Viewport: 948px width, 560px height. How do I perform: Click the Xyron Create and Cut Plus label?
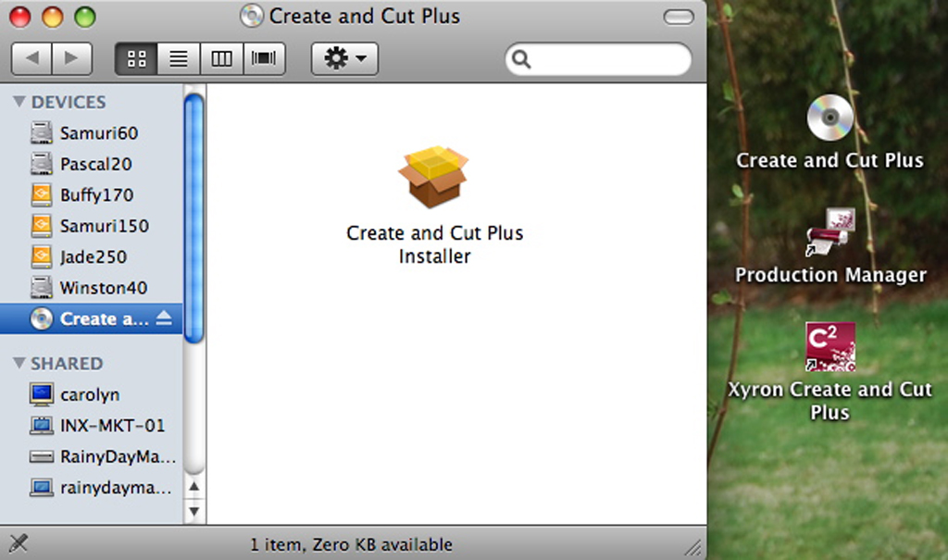pyautogui.click(x=829, y=401)
